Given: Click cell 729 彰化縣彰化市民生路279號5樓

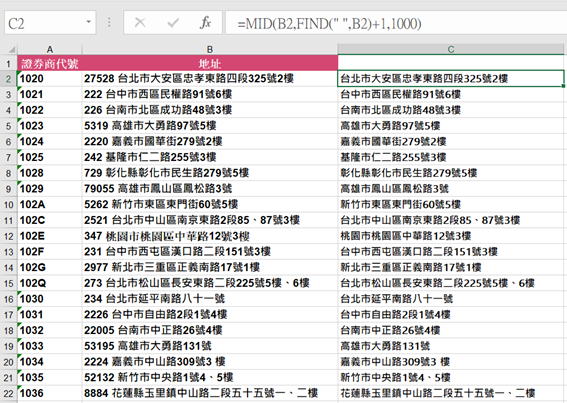Looking at the screenshot, I should pyautogui.click(x=210, y=173).
